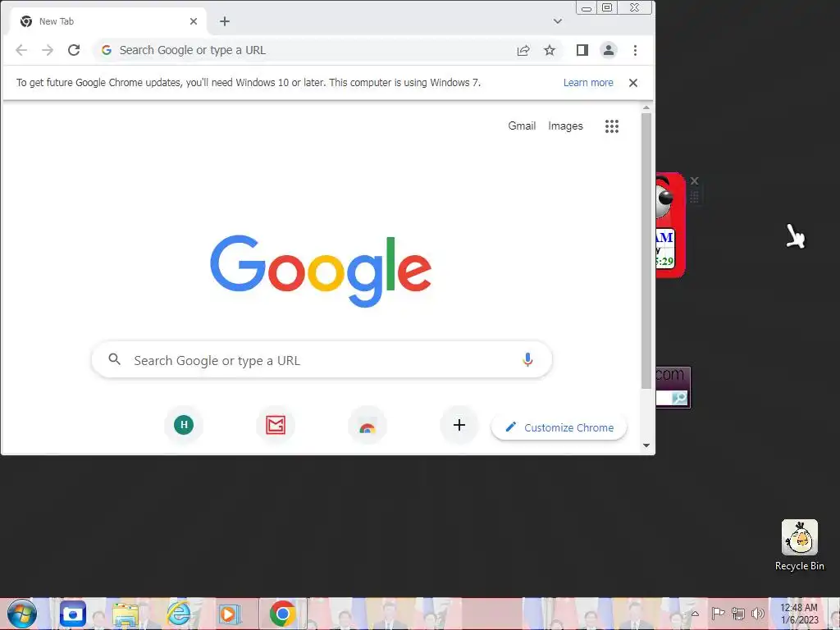Open the Gmail envelope shortcut tile
This screenshot has height=630, width=840.
tap(276, 425)
